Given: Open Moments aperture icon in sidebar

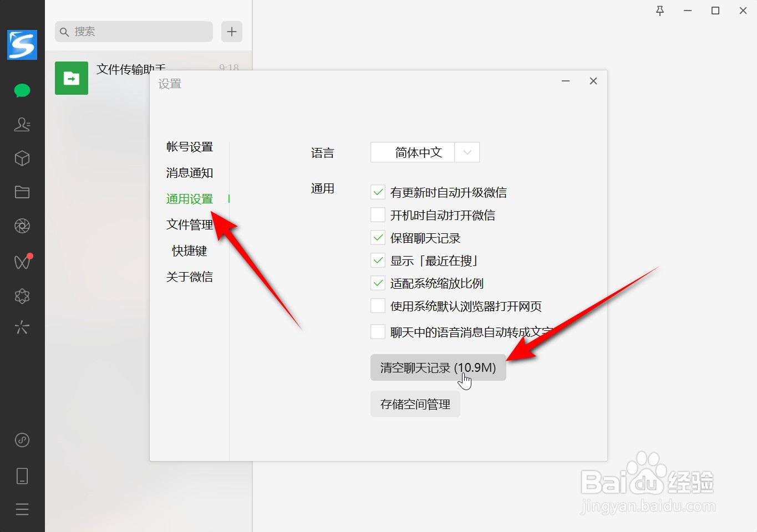Looking at the screenshot, I should click(22, 226).
